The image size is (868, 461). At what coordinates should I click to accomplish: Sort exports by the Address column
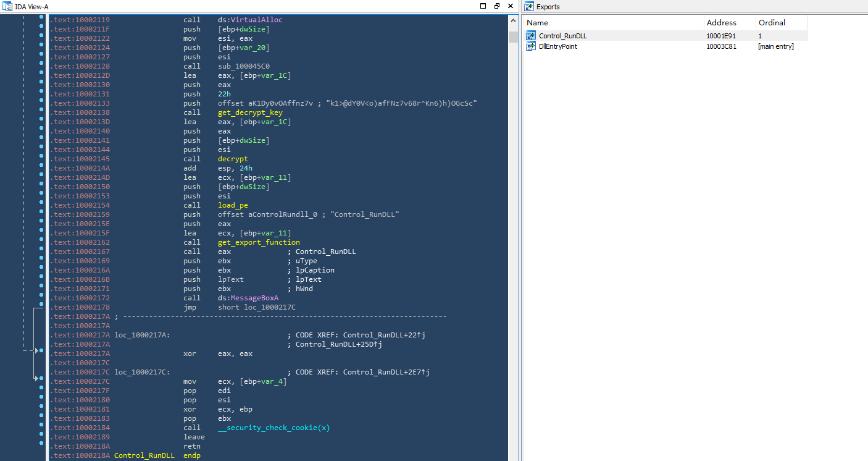[729, 23]
